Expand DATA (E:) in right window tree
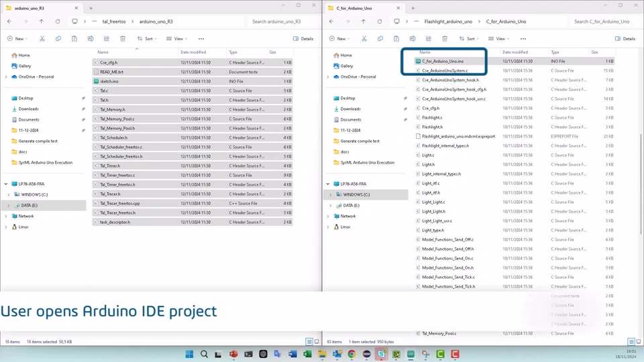 pos(331,205)
